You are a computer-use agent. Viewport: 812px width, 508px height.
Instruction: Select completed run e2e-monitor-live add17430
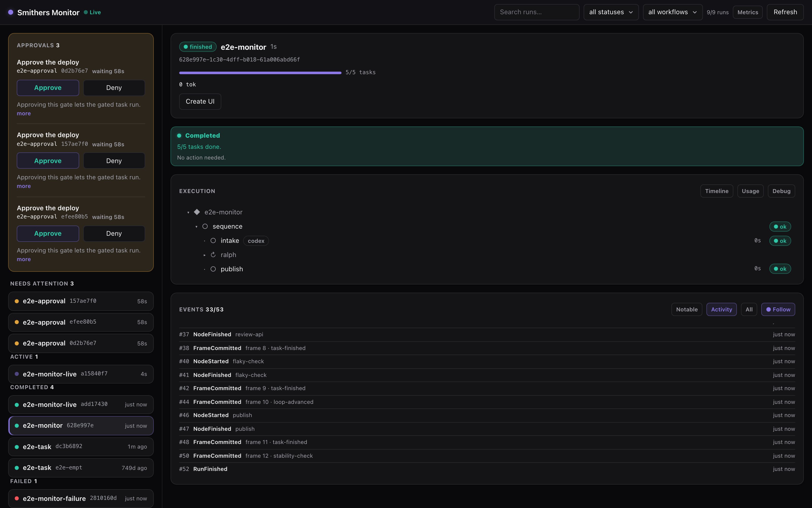click(x=81, y=405)
